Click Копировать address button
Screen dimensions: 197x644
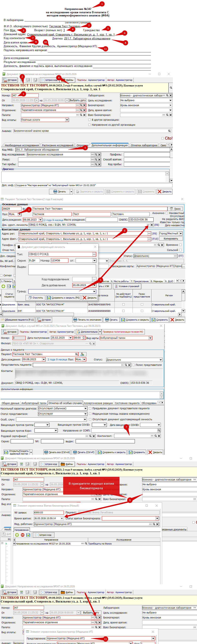point(171,239)
